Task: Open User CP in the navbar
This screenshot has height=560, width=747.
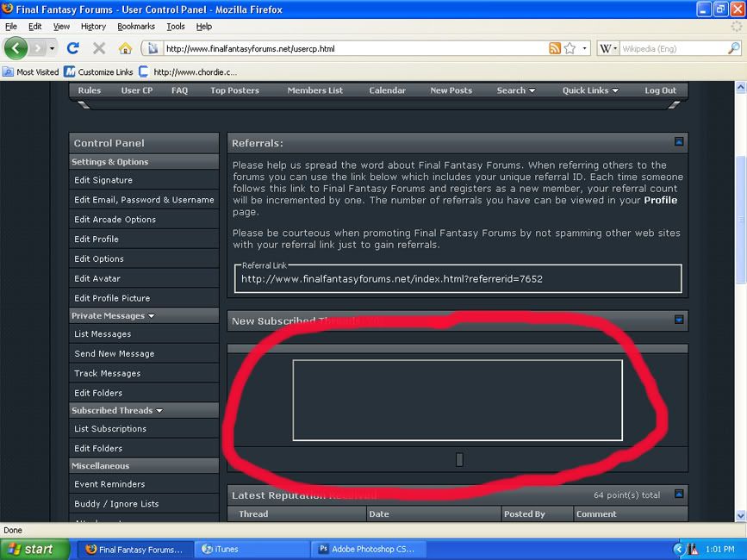Action: click(x=137, y=90)
